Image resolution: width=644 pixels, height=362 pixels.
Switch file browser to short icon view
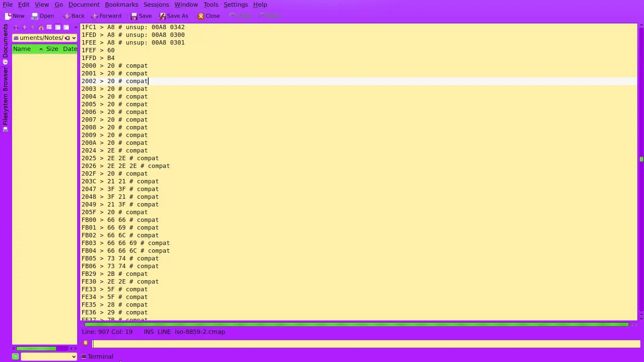coord(49,27)
